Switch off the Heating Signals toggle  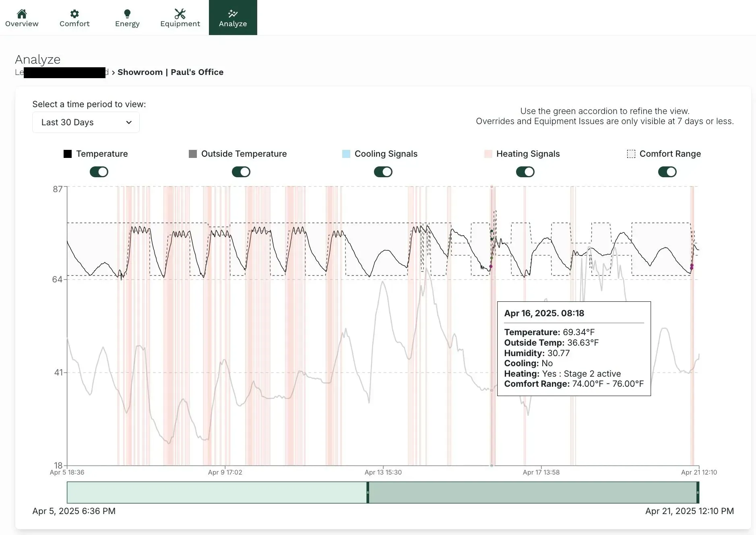click(525, 172)
